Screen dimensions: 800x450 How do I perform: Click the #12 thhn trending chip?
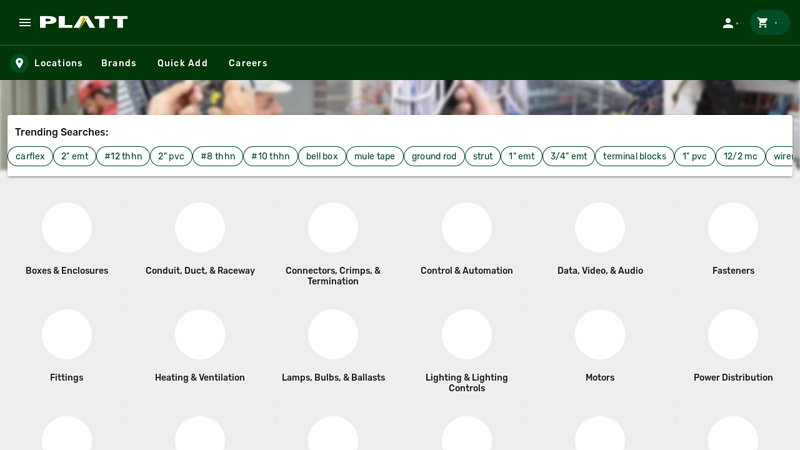[x=123, y=156]
